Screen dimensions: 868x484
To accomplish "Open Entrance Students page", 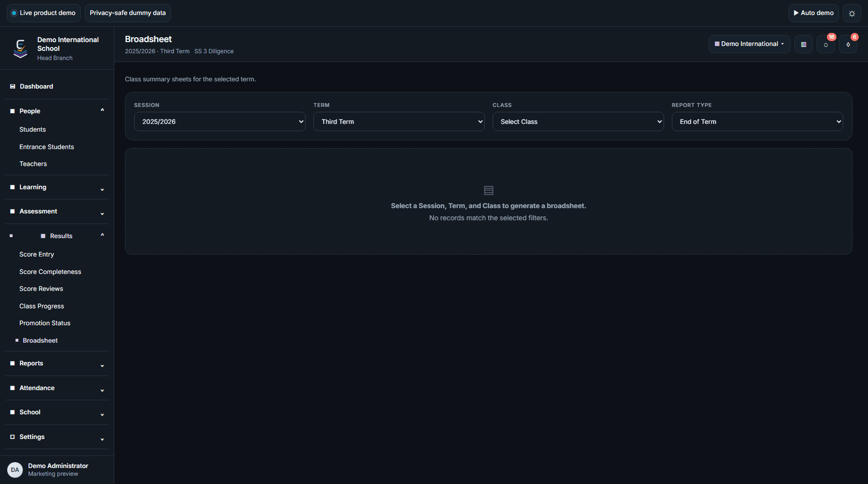I will click(x=46, y=147).
